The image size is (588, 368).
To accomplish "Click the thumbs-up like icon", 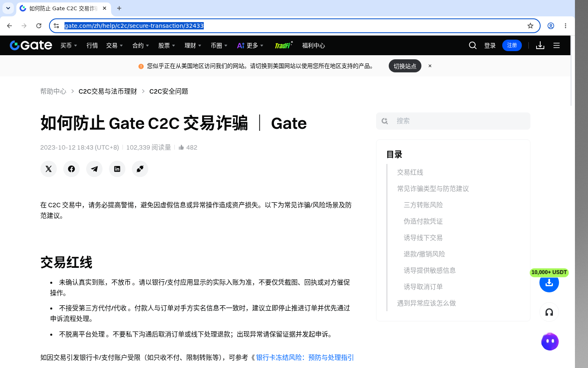I will pos(181,147).
